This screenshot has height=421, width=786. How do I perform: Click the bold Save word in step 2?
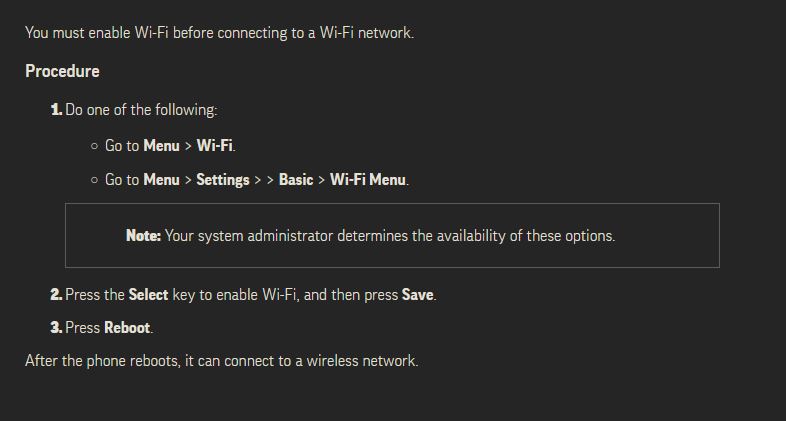pyautogui.click(x=418, y=295)
